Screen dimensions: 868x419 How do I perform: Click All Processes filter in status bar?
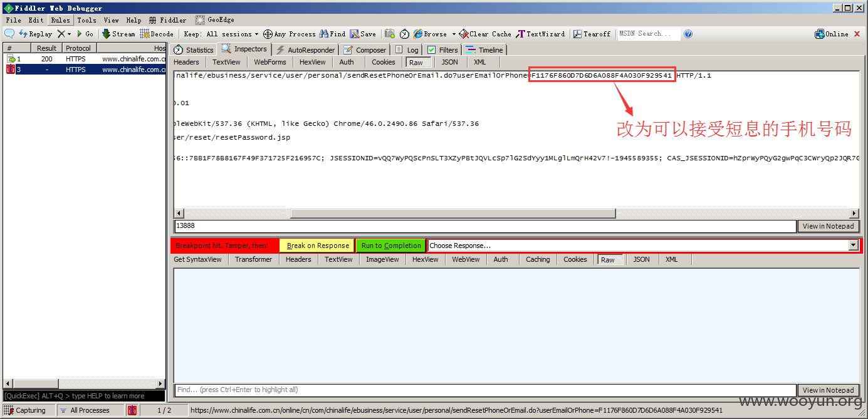pyautogui.click(x=90, y=410)
